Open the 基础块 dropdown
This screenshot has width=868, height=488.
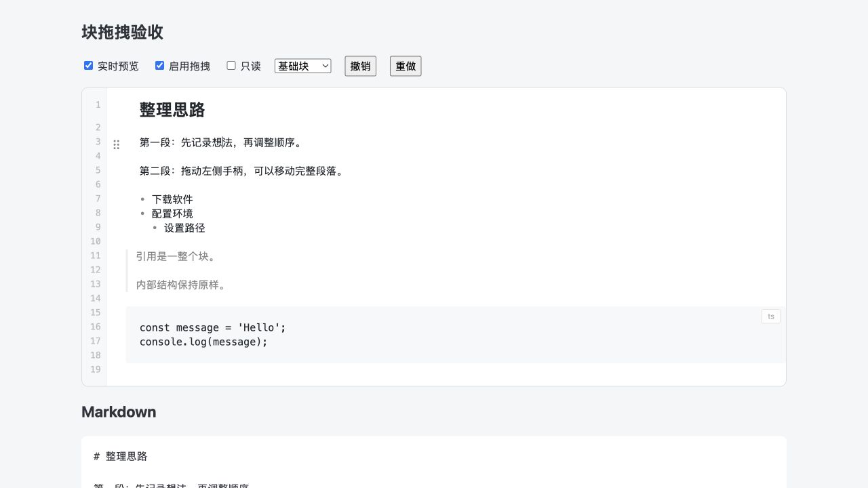pos(303,66)
